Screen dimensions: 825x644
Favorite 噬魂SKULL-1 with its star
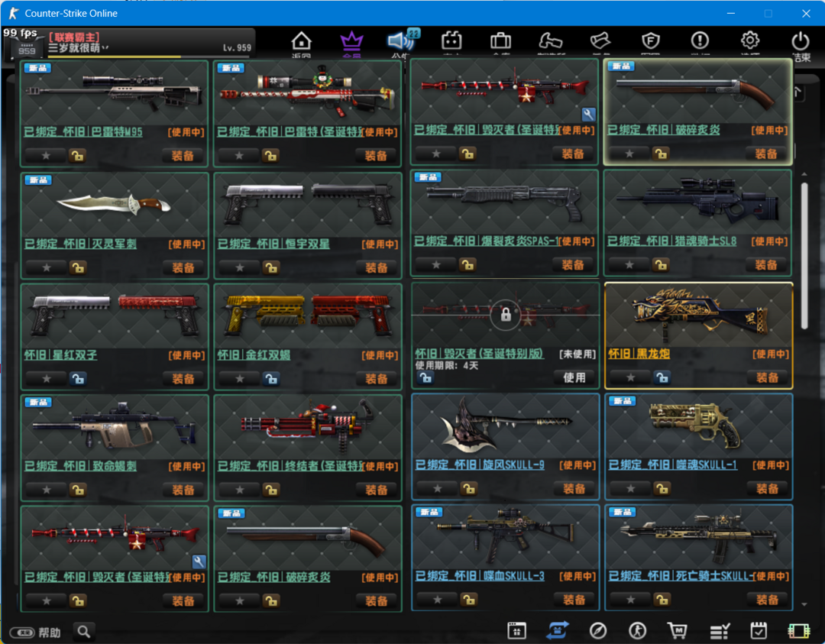631,489
